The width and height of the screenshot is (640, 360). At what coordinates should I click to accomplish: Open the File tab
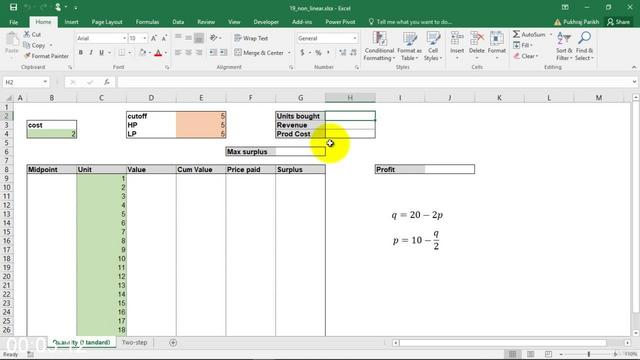pos(13,22)
